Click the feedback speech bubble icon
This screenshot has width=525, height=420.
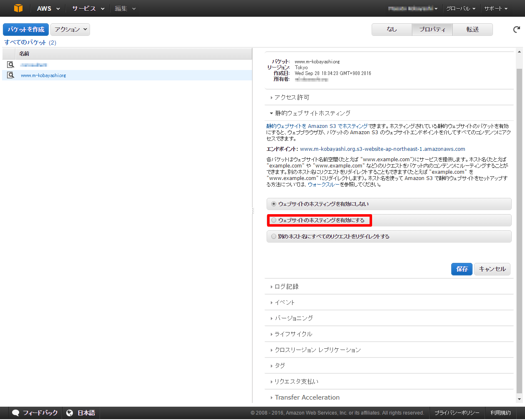(16, 413)
